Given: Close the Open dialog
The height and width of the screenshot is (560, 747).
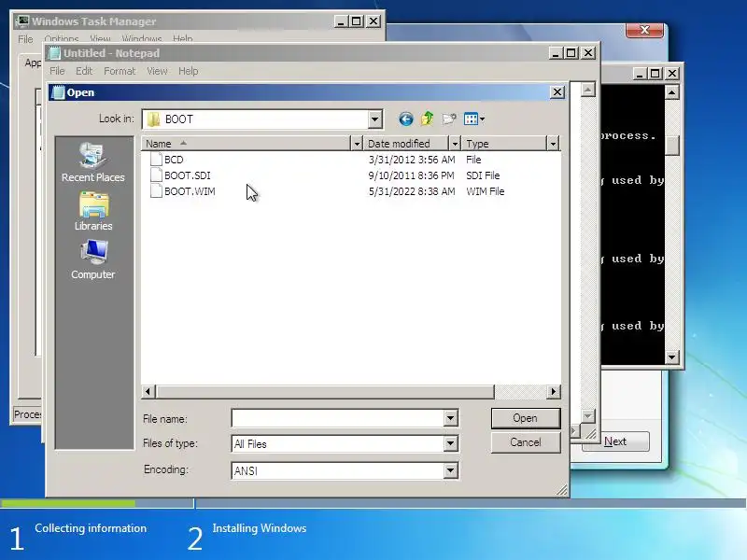Looking at the screenshot, I should pyautogui.click(x=557, y=91).
